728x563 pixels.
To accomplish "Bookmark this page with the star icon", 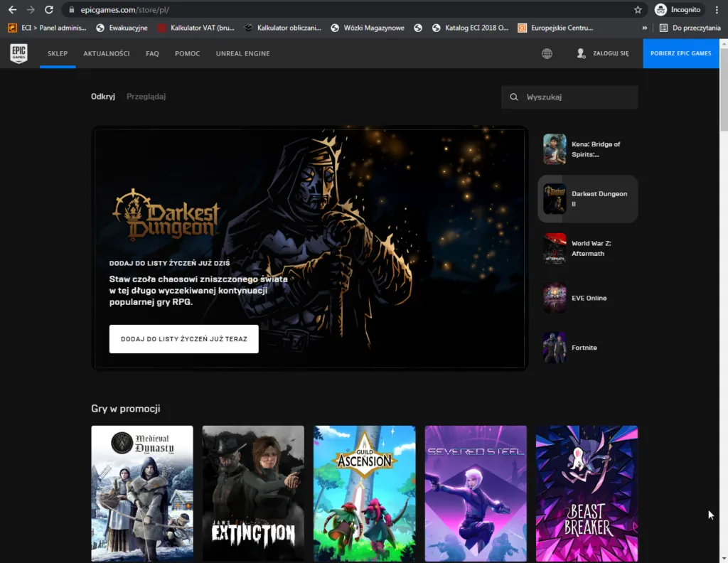I will 638,10.
